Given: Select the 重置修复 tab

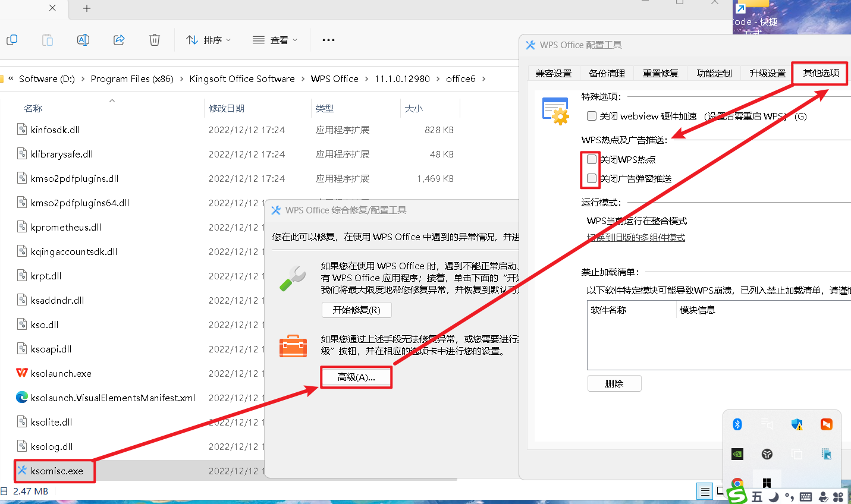Looking at the screenshot, I should tap(660, 73).
